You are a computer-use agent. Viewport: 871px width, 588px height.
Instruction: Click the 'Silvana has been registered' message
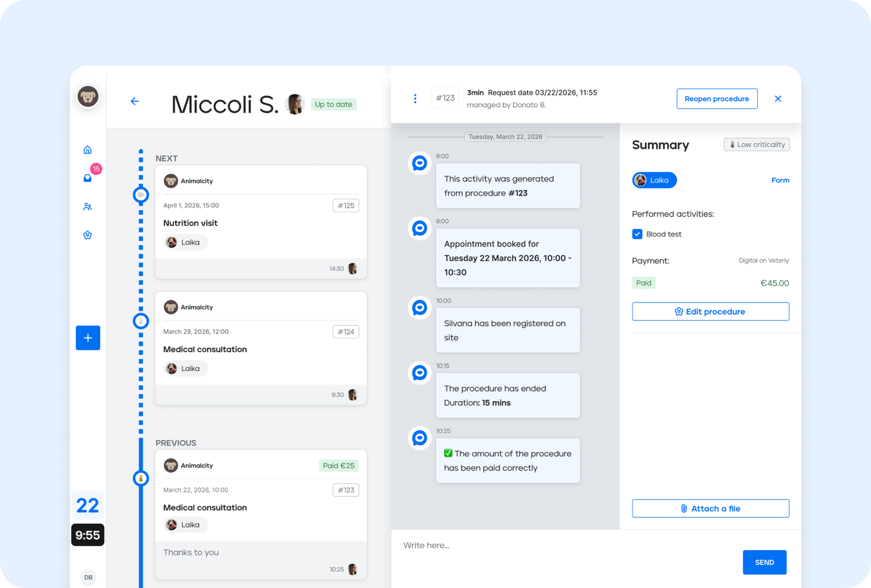508,330
